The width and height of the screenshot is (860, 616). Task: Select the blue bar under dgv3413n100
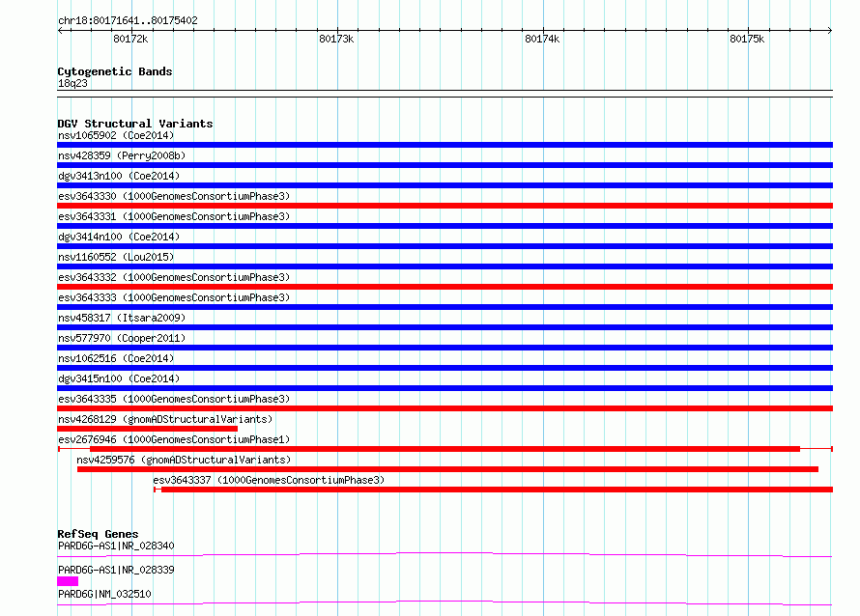(444, 185)
